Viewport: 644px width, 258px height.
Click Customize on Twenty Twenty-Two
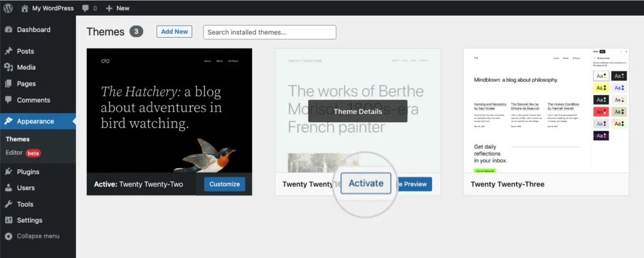[225, 184]
